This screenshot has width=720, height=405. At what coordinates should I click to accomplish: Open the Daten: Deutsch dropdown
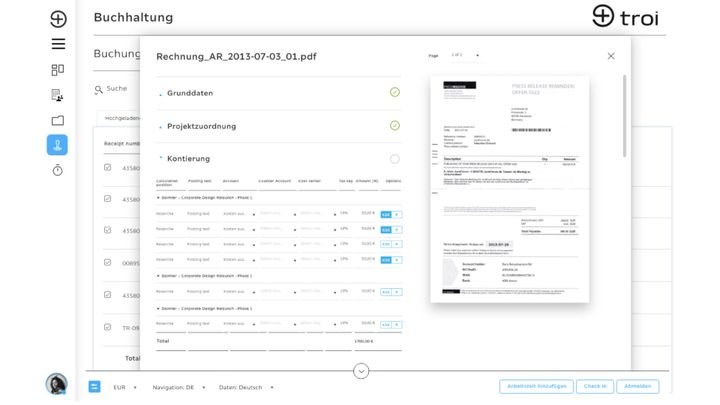coord(246,387)
